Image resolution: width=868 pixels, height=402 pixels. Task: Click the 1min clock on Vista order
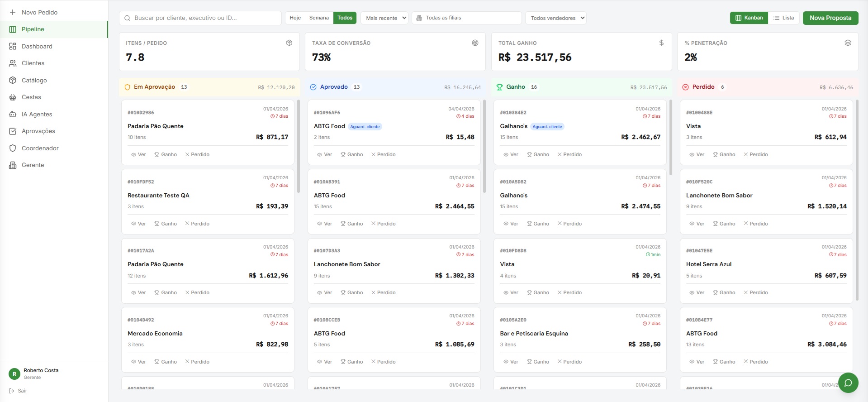coord(648,255)
